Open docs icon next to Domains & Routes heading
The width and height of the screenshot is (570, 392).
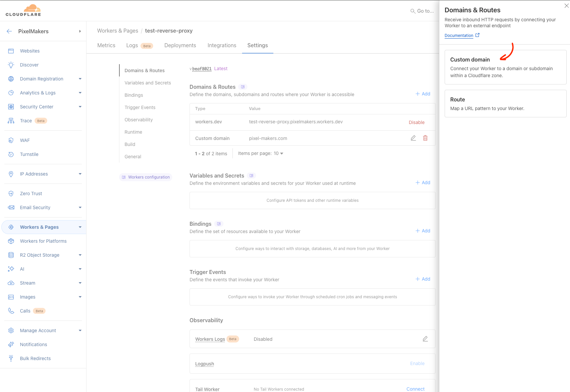click(x=243, y=87)
